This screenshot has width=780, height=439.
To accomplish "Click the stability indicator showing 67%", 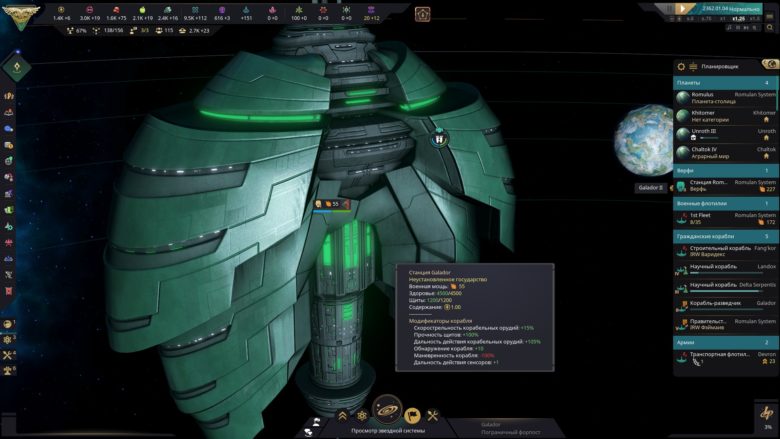I will point(77,31).
